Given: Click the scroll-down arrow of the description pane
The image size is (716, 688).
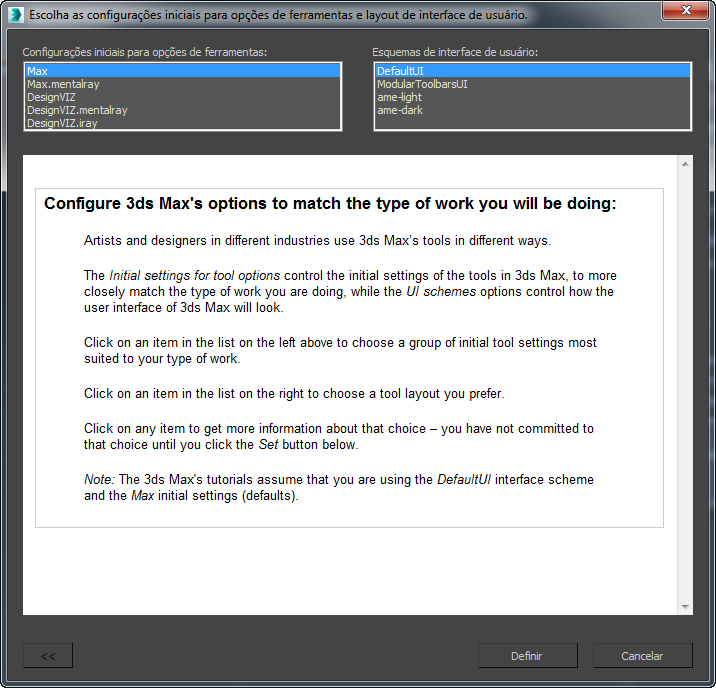Looking at the screenshot, I should tap(685, 607).
